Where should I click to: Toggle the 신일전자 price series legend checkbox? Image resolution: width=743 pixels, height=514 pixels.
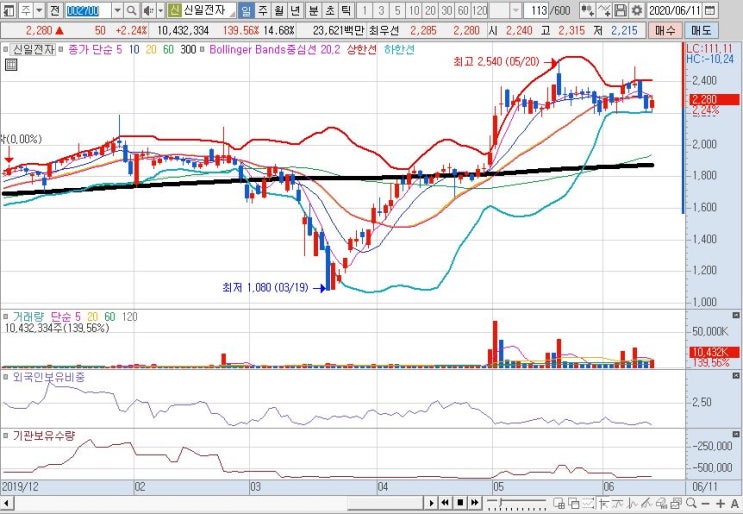click(x=6, y=49)
